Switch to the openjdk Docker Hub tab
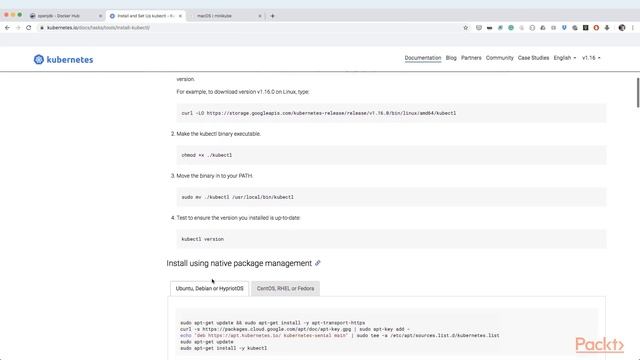The width and height of the screenshot is (640, 360). (65, 16)
